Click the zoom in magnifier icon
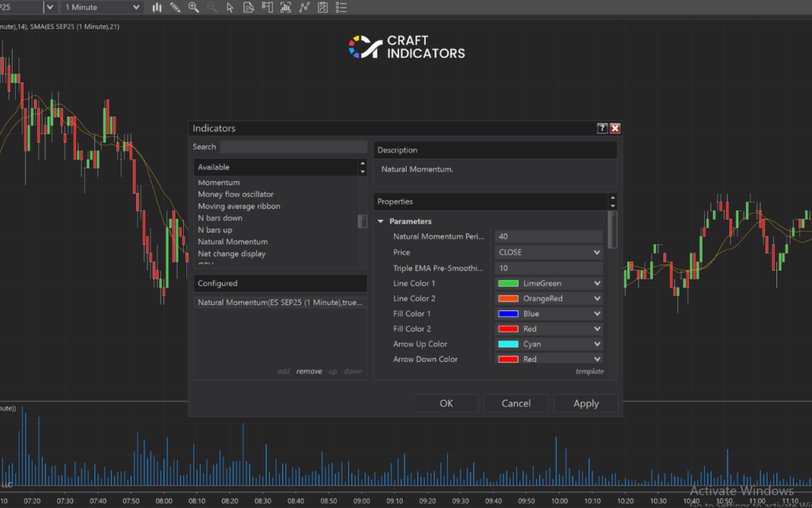The width and height of the screenshot is (812, 508). [193, 7]
